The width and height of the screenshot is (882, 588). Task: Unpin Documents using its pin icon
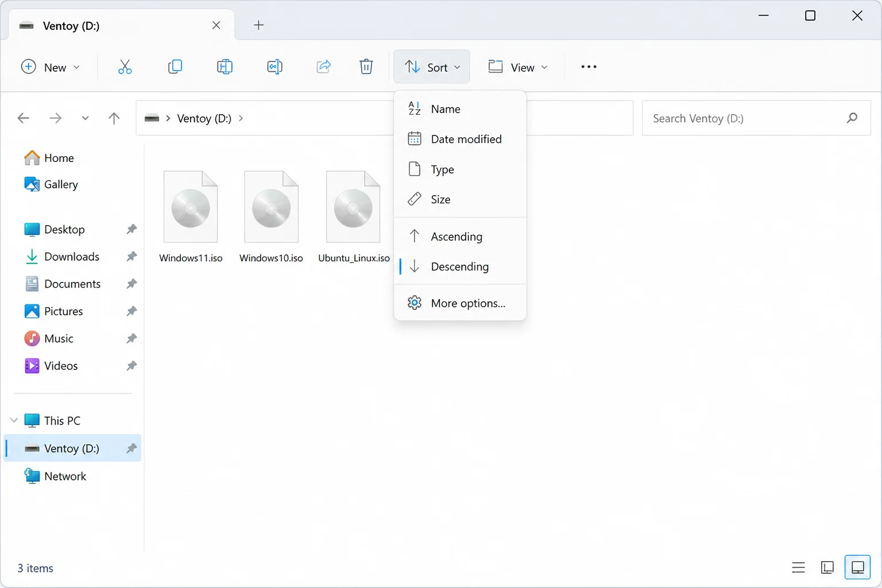[131, 284]
